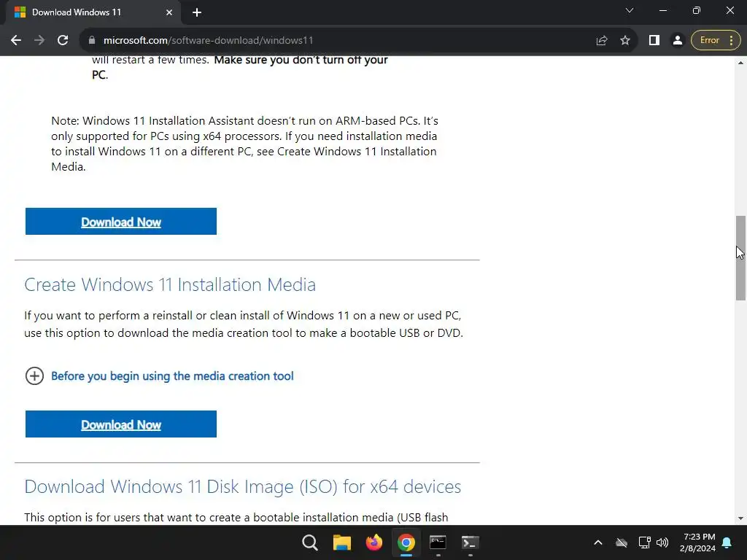Reload the Download Windows 11 page
The height and width of the screenshot is (560, 747).
[x=63, y=41]
